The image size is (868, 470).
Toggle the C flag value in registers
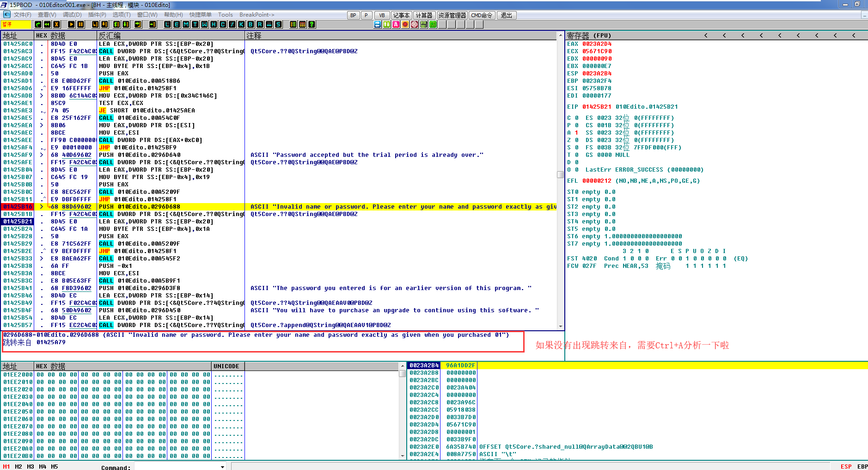pyautogui.click(x=576, y=118)
